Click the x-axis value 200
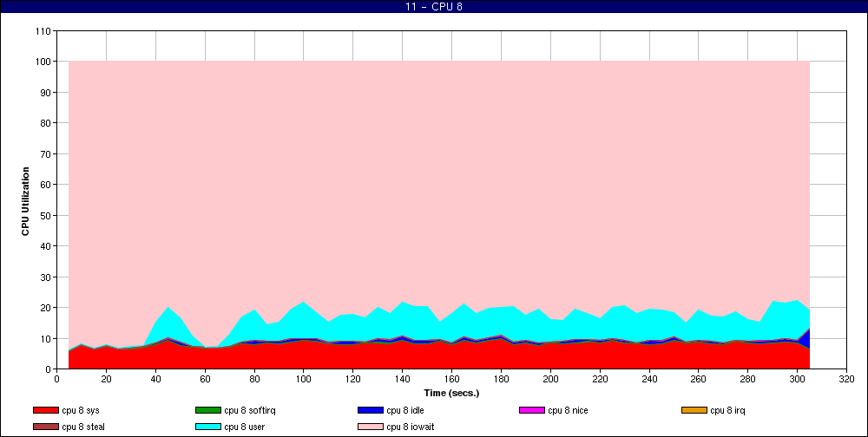Viewport: 868px width, 437px height. 550,379
